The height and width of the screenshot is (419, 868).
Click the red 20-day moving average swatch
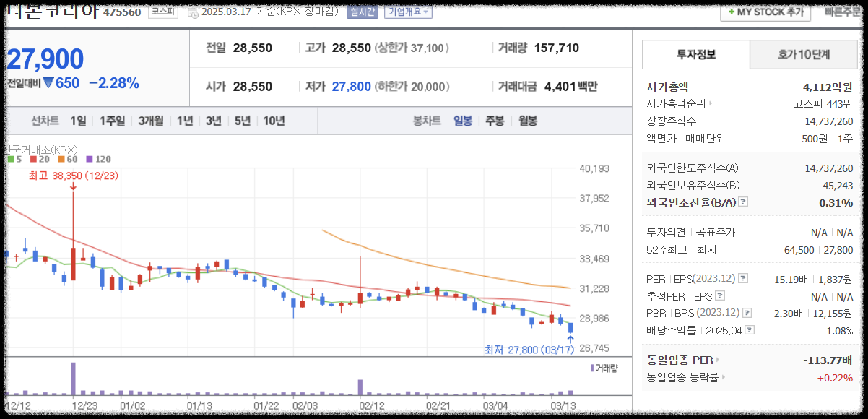pos(34,159)
